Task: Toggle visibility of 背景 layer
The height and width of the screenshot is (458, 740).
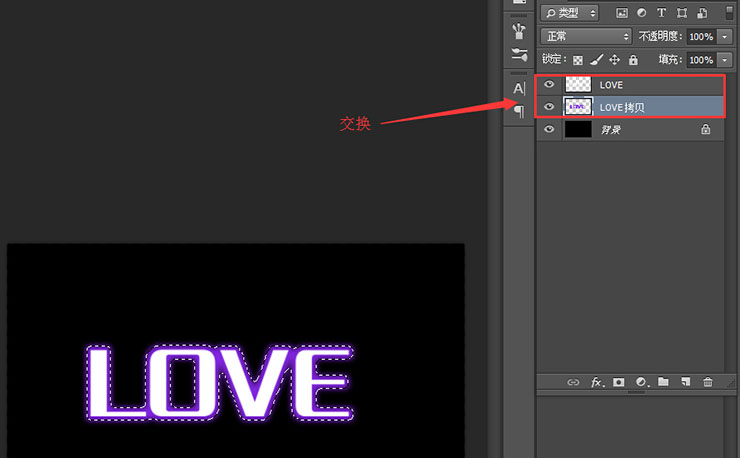Action: [x=548, y=129]
